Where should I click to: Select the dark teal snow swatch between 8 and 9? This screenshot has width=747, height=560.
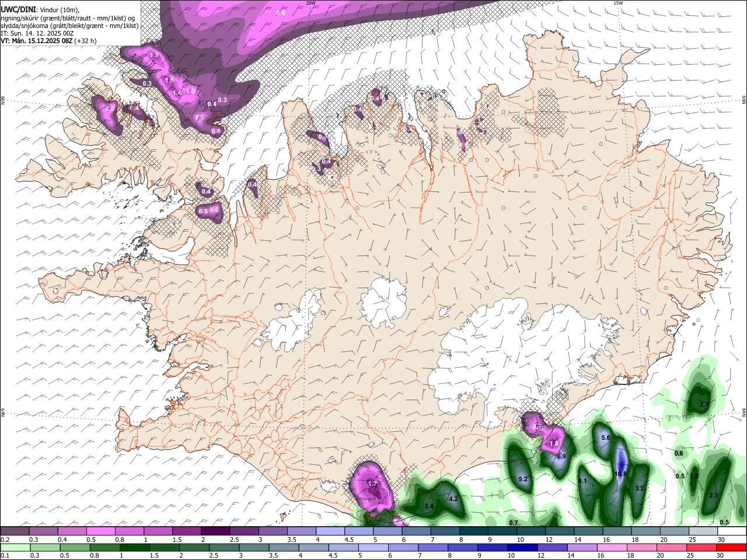point(473,531)
